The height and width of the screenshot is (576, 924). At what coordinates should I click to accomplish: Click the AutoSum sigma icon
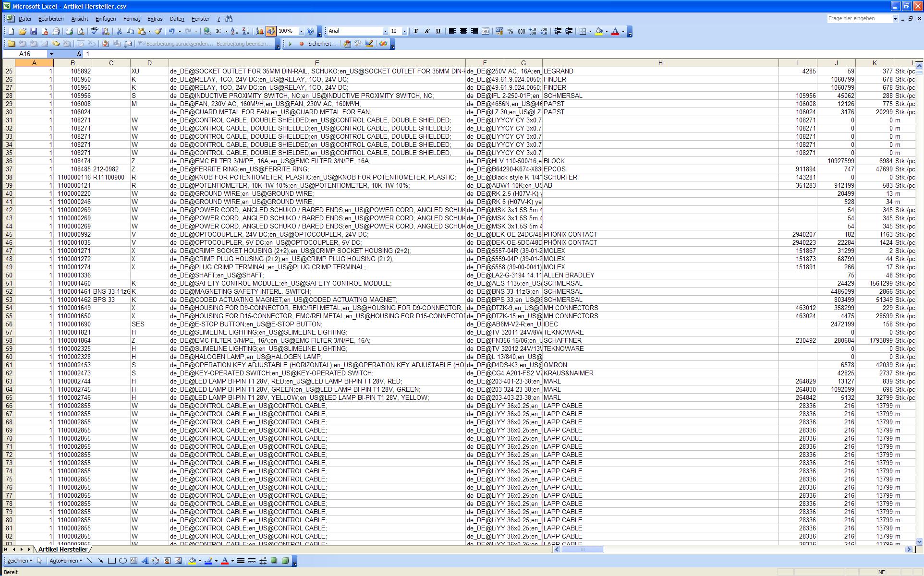tap(218, 31)
